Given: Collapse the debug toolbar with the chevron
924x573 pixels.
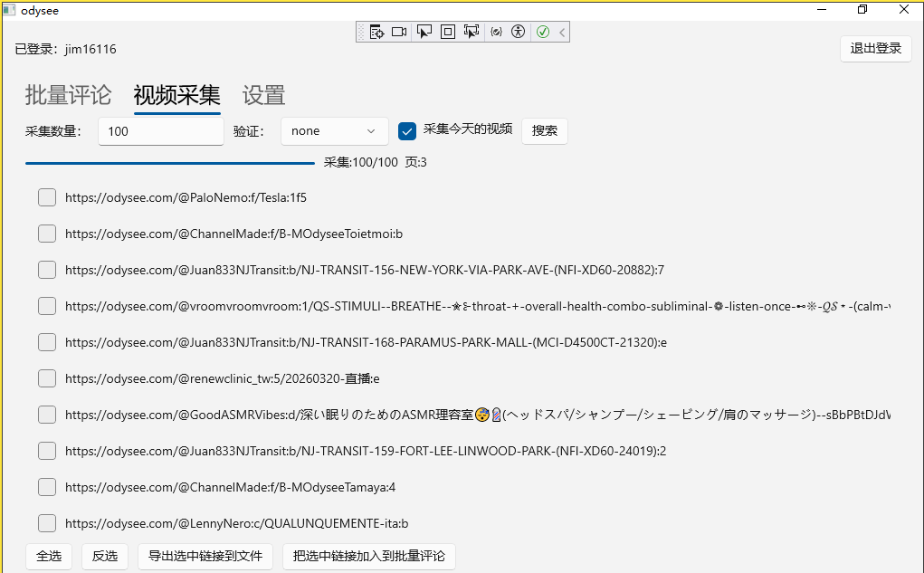Looking at the screenshot, I should [x=562, y=32].
